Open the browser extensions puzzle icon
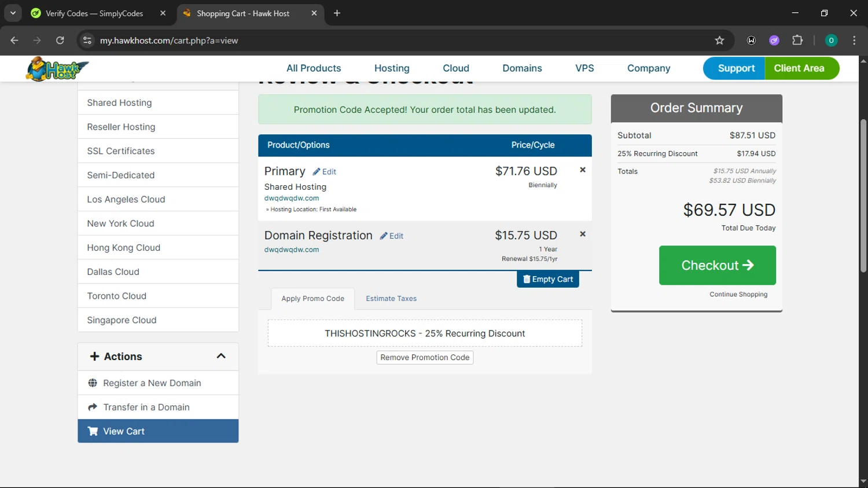This screenshot has height=488, width=868. tap(797, 41)
